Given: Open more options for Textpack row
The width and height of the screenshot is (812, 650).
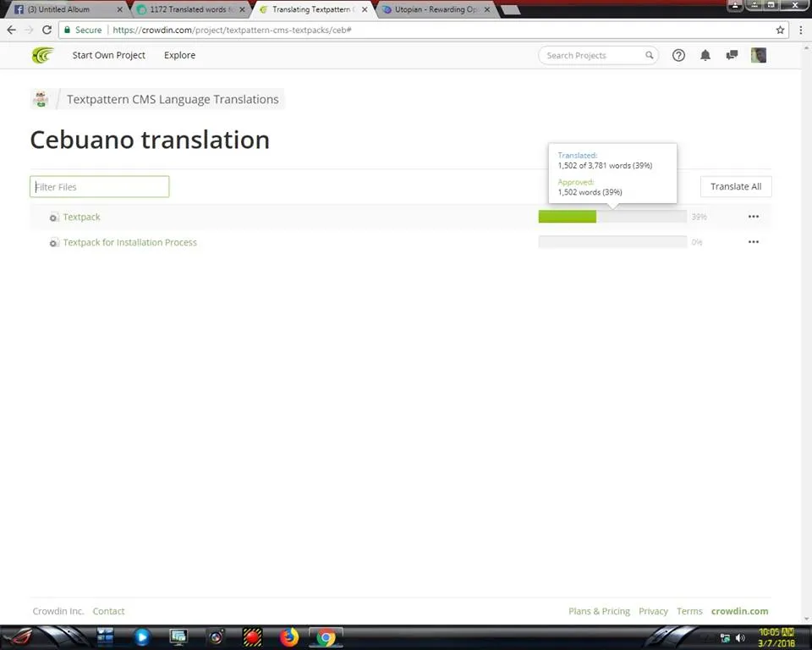Looking at the screenshot, I should (x=754, y=217).
